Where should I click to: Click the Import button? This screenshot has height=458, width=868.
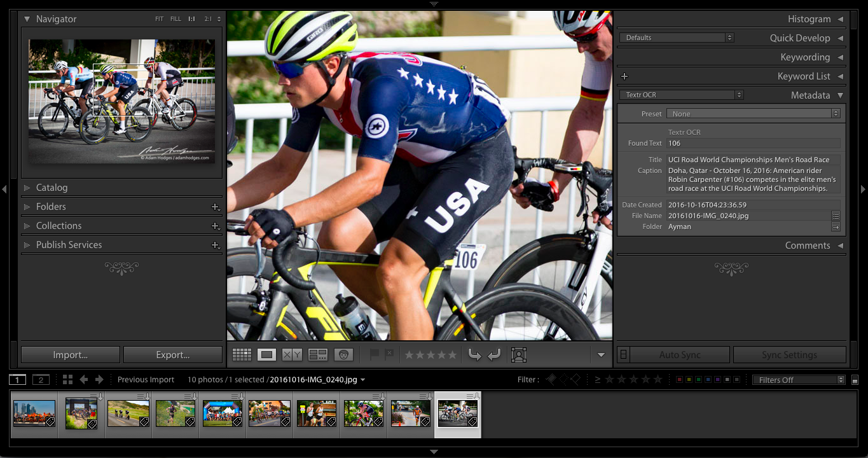coord(71,355)
